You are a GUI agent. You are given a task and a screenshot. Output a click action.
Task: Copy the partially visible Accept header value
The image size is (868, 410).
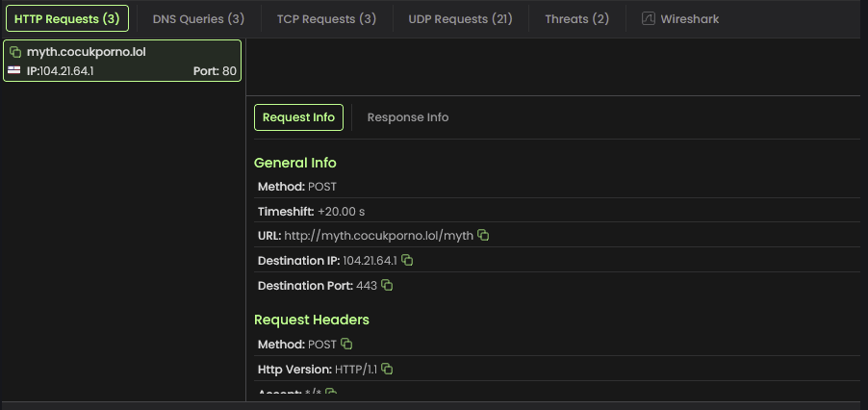click(331, 393)
